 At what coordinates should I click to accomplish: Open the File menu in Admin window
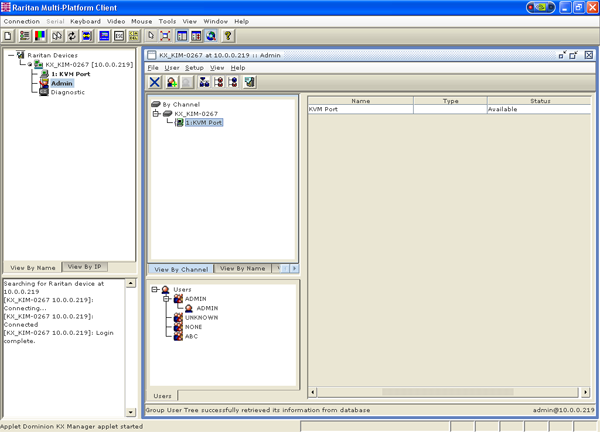pos(153,68)
